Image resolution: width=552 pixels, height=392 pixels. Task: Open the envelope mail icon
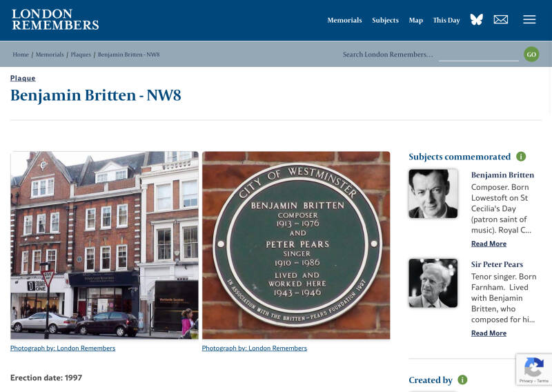click(x=501, y=20)
